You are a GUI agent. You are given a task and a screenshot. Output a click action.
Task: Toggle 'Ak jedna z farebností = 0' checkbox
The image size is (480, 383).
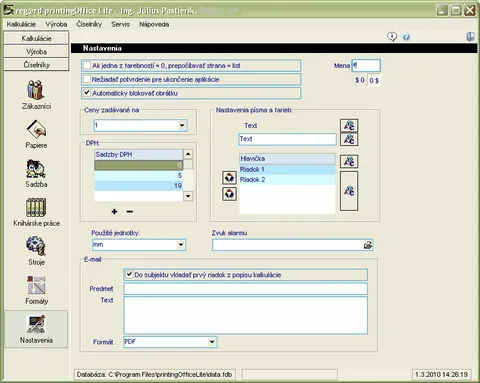[x=87, y=65]
